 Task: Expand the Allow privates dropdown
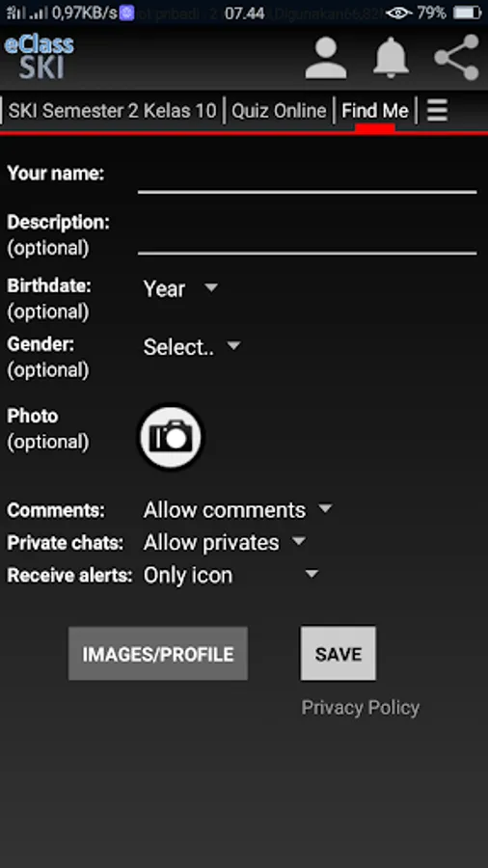[225, 542]
